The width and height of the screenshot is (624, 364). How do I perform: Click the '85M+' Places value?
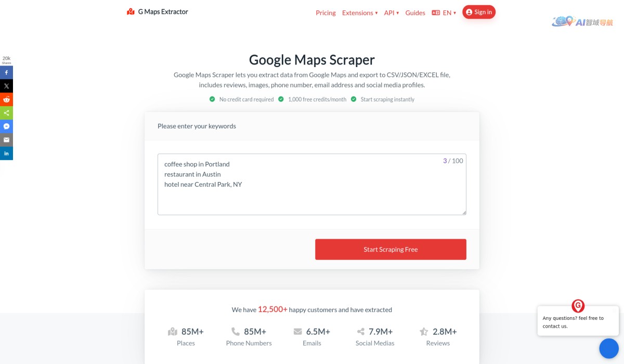[x=192, y=331]
